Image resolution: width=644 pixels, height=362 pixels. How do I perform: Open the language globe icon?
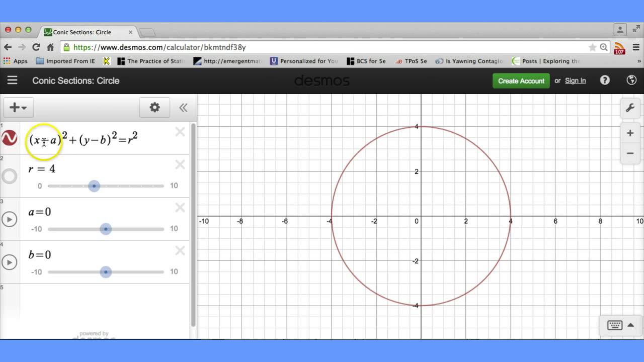pyautogui.click(x=631, y=80)
